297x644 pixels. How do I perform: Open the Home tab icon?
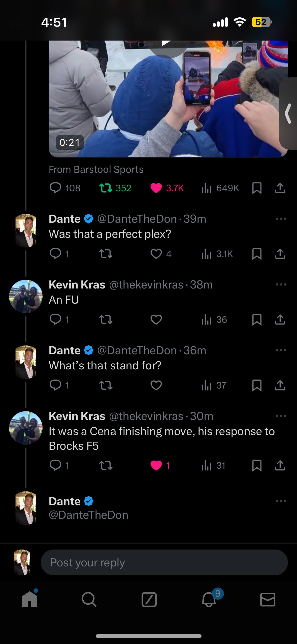(30, 599)
